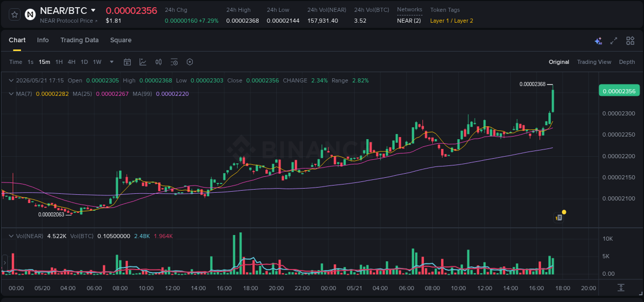
Task: Click the MA(25) value 0.00002267
Action: point(112,94)
